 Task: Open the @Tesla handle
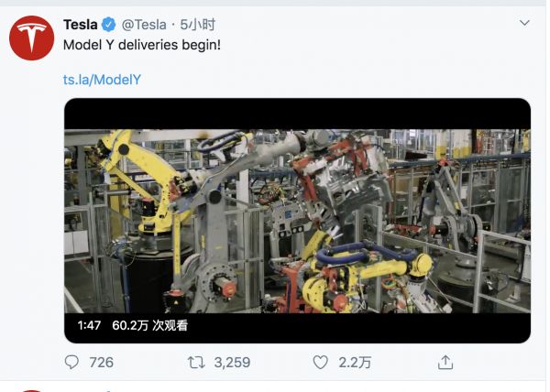pos(144,25)
